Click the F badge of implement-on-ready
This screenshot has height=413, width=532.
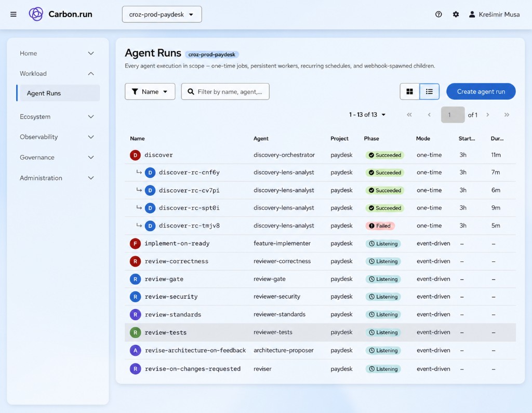pos(136,243)
